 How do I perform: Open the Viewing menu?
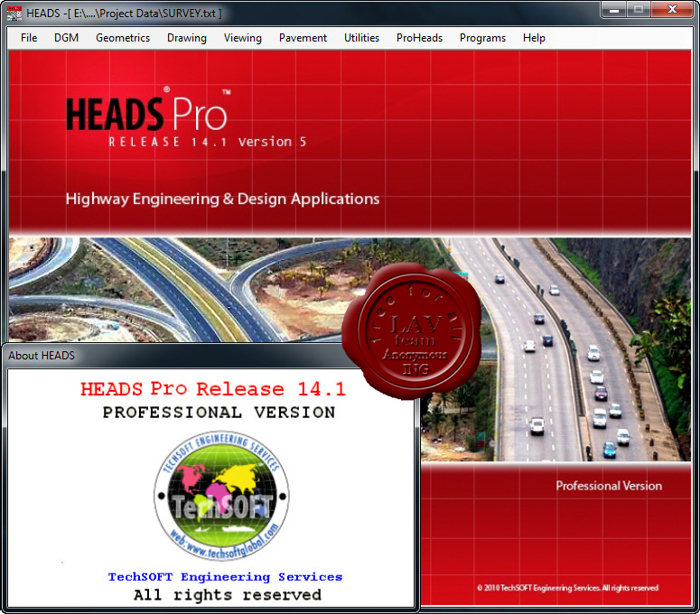tap(243, 38)
